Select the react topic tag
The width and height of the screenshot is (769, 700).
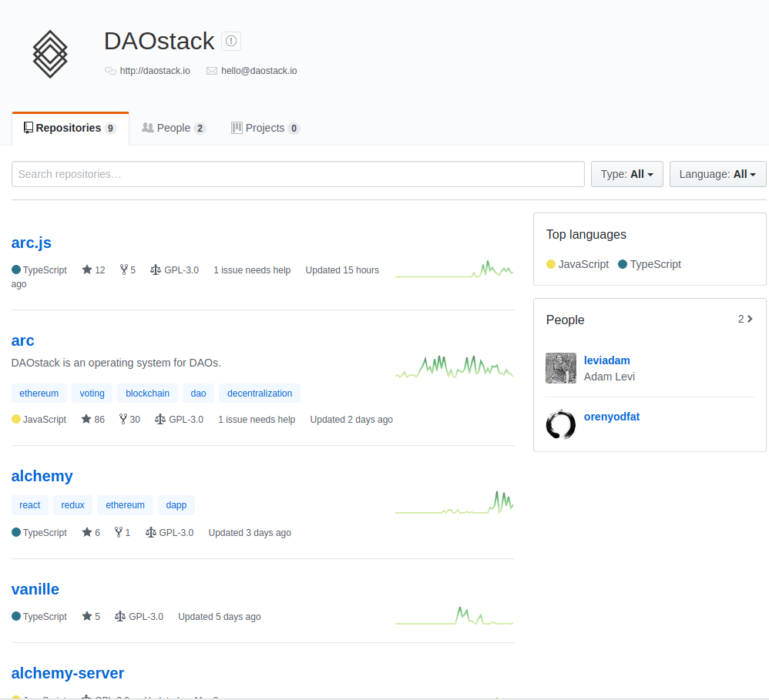point(30,505)
